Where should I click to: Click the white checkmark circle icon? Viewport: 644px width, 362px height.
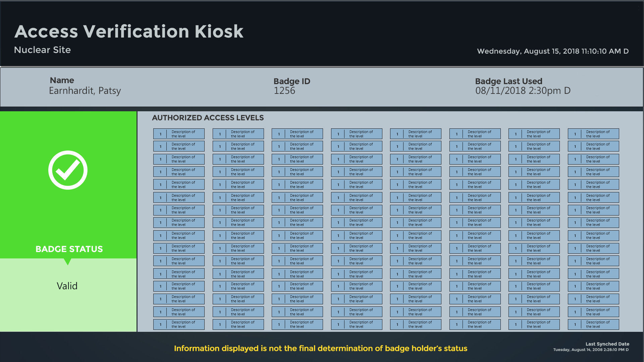68,170
